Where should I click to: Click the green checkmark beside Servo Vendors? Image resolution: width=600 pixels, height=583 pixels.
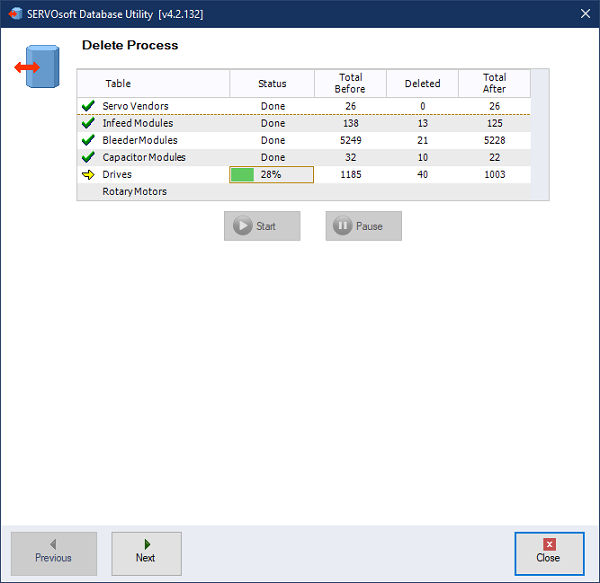pos(88,106)
